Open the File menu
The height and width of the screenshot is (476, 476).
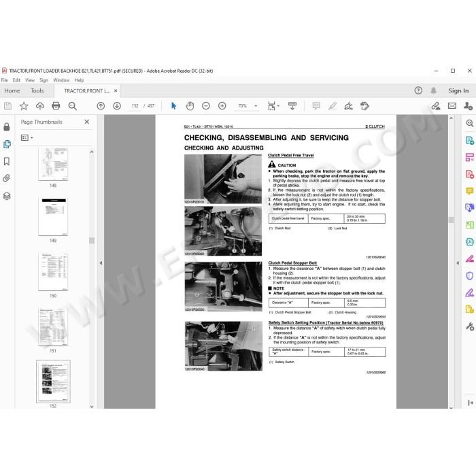point(5,80)
